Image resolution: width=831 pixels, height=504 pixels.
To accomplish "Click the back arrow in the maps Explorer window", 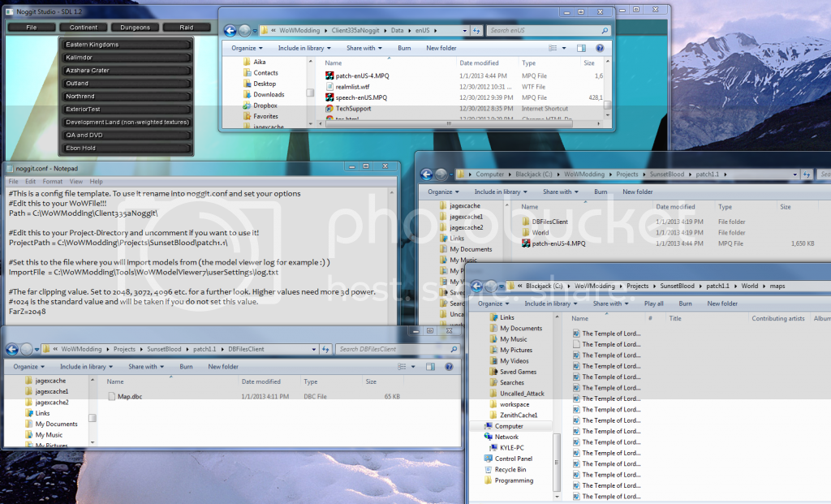I will click(476, 286).
